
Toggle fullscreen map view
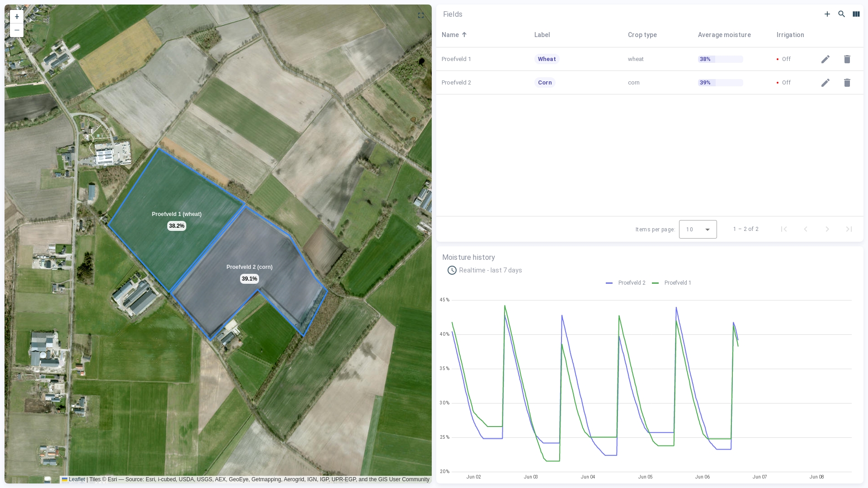click(x=421, y=15)
